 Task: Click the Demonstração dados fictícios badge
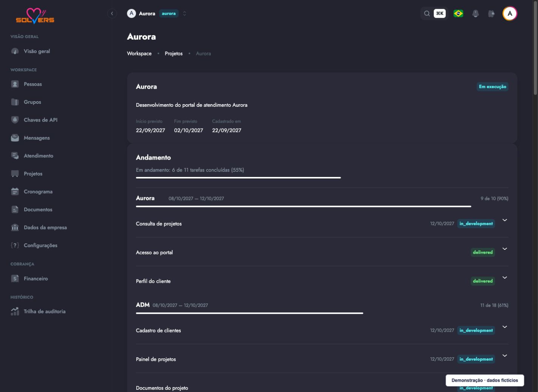pyautogui.click(x=485, y=380)
